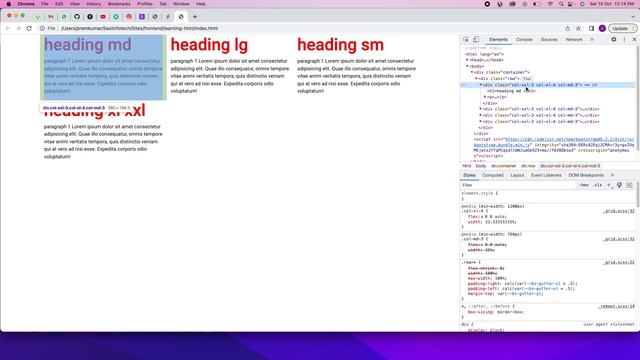Open the History menu in menu bar
This screenshot has width=640, height=360.
[x=93, y=4]
